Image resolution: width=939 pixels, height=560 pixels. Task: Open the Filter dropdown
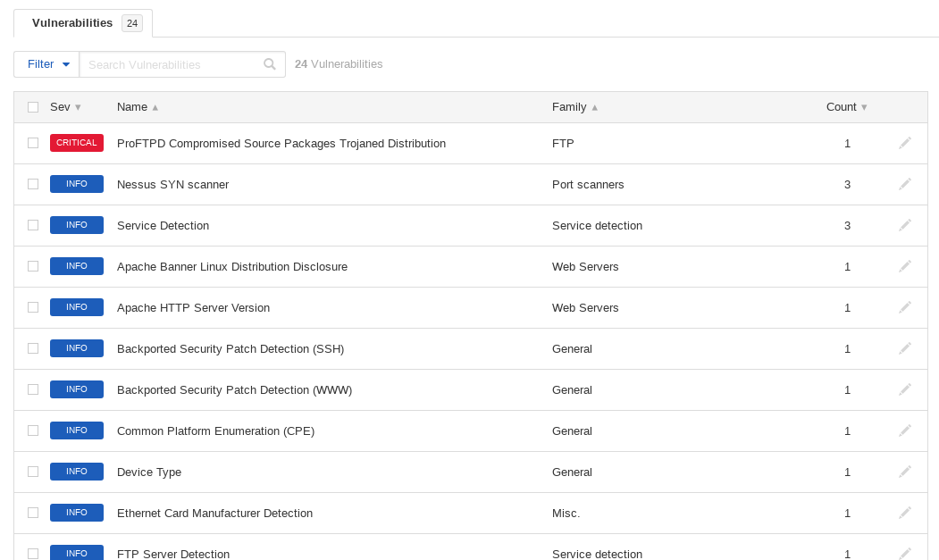click(47, 64)
